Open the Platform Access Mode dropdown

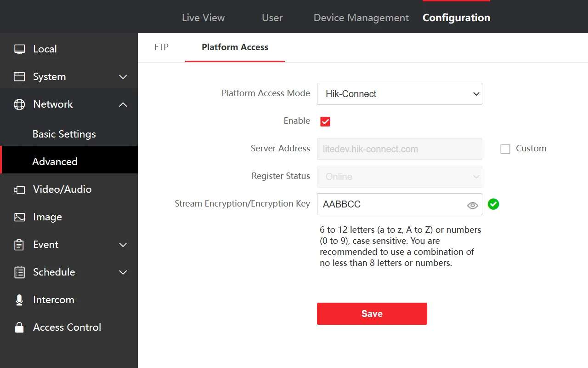[400, 94]
